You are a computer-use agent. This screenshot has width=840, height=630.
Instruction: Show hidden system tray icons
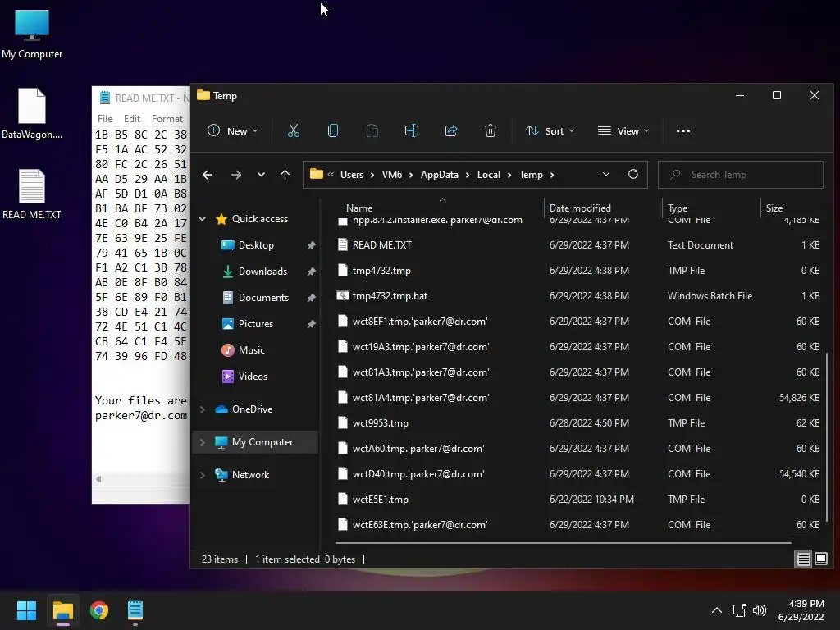pyautogui.click(x=716, y=610)
